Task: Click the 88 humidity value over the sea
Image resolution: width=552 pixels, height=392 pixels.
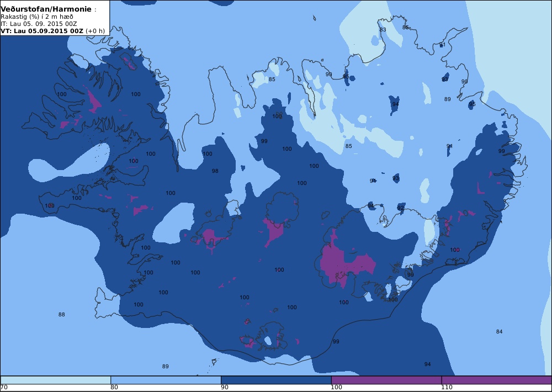Action: click(x=62, y=315)
